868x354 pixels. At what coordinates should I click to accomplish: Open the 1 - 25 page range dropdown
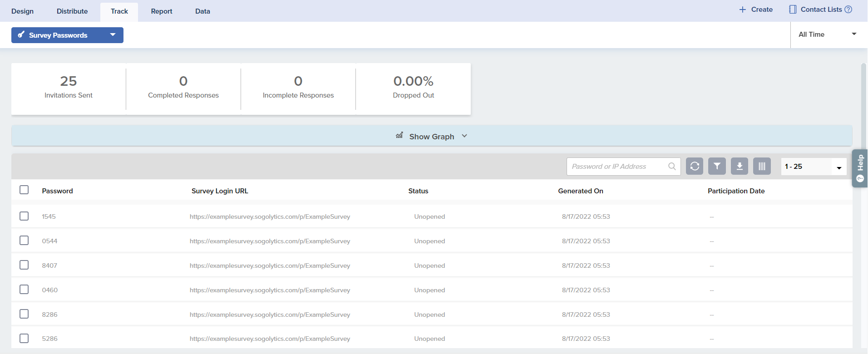pos(814,167)
